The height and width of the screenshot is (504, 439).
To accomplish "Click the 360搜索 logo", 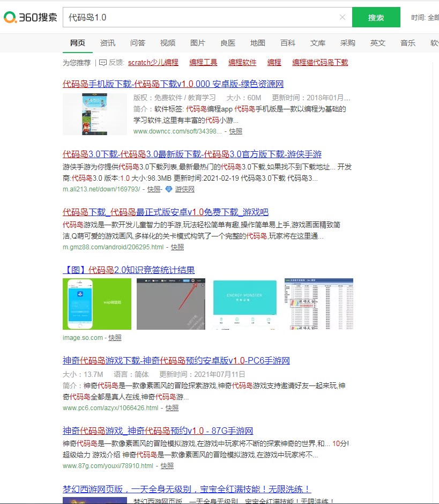I will coord(31,17).
